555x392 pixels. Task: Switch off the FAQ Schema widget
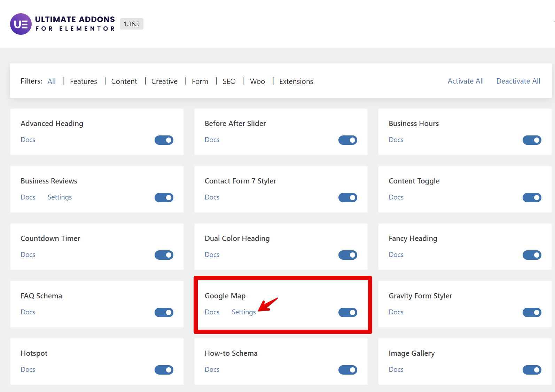click(x=164, y=312)
